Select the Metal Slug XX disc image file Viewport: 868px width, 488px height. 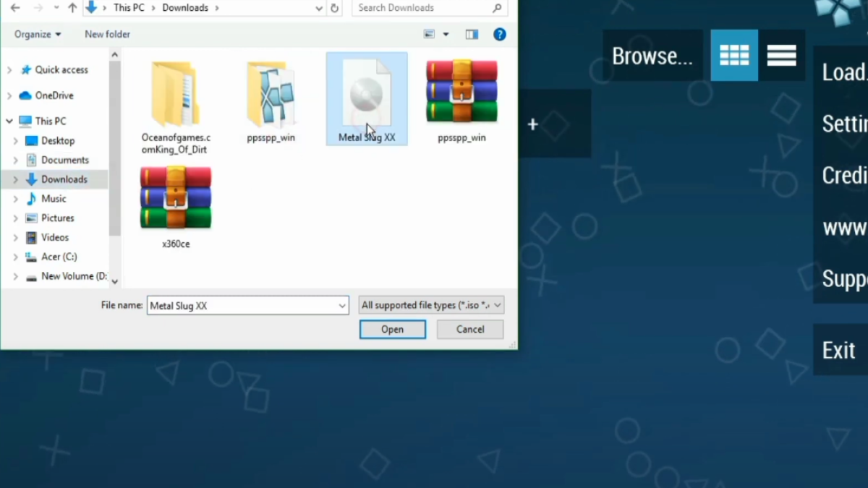(367, 99)
